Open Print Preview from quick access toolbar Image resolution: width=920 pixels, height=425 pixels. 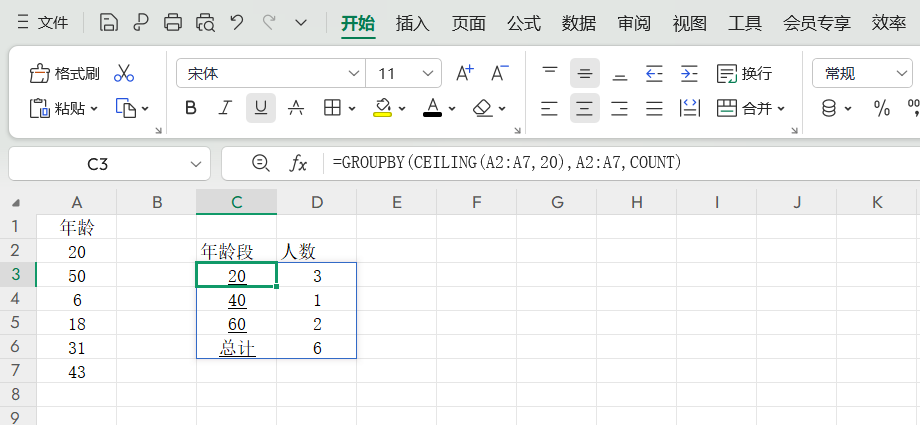pyautogui.click(x=205, y=22)
